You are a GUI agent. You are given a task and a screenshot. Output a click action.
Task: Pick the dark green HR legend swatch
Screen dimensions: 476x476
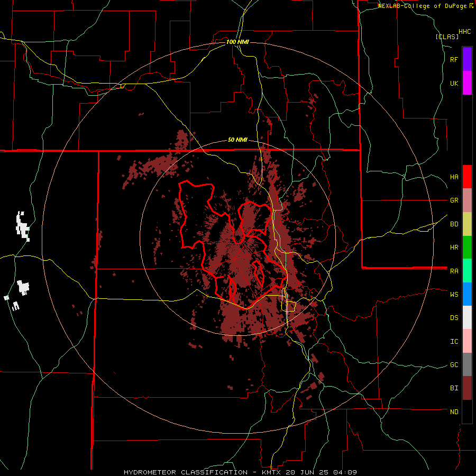click(467, 248)
